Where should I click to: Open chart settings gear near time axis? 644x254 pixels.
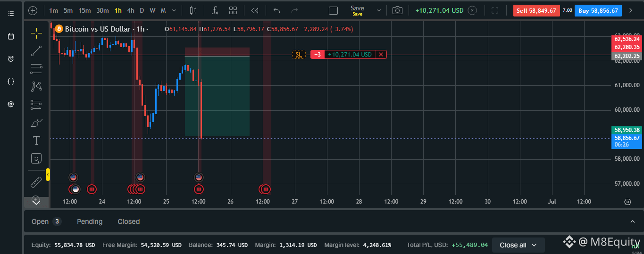click(627, 202)
